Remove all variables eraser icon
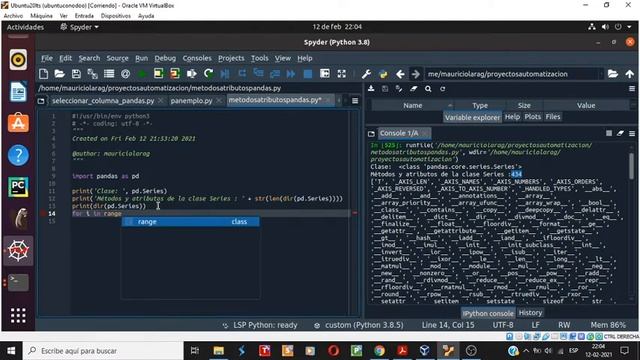The image size is (640, 360). pyautogui.click(x=414, y=89)
